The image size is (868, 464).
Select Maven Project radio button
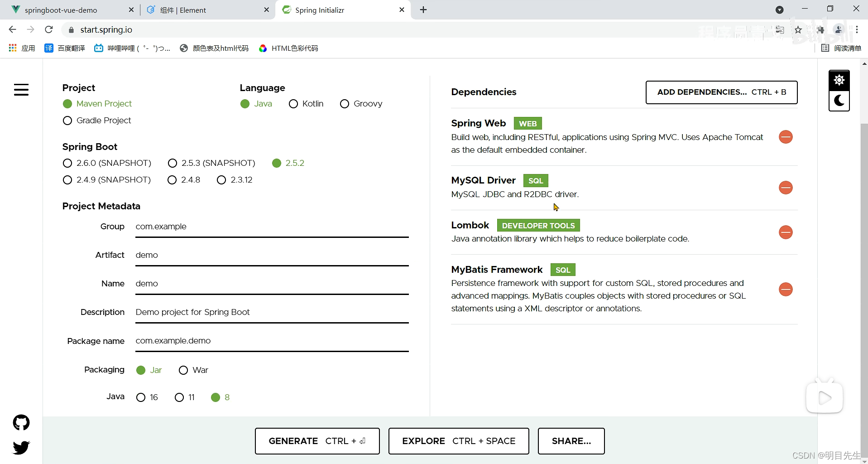pos(67,104)
